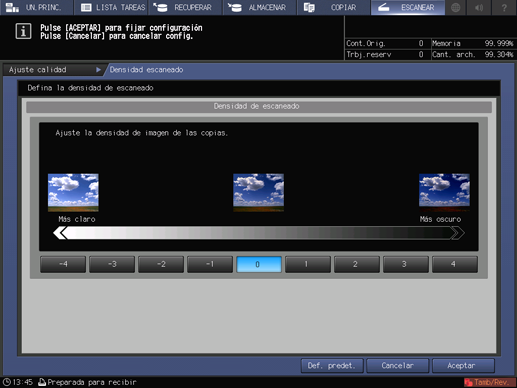
Task: Go back to Ajuste calidad breadcrumb
Action: pos(38,70)
